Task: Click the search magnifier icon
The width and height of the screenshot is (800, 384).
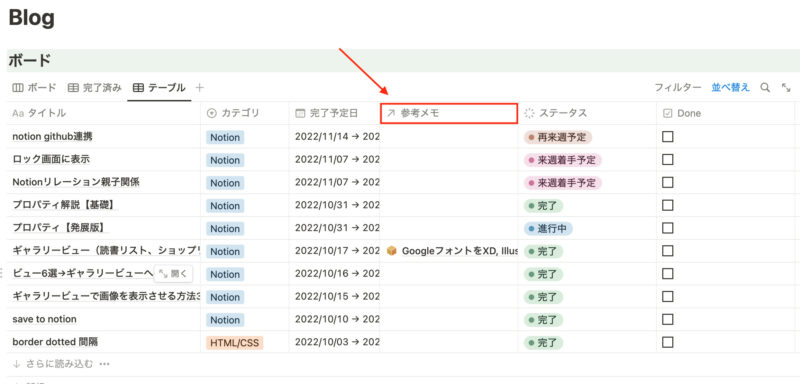Action: (765, 88)
